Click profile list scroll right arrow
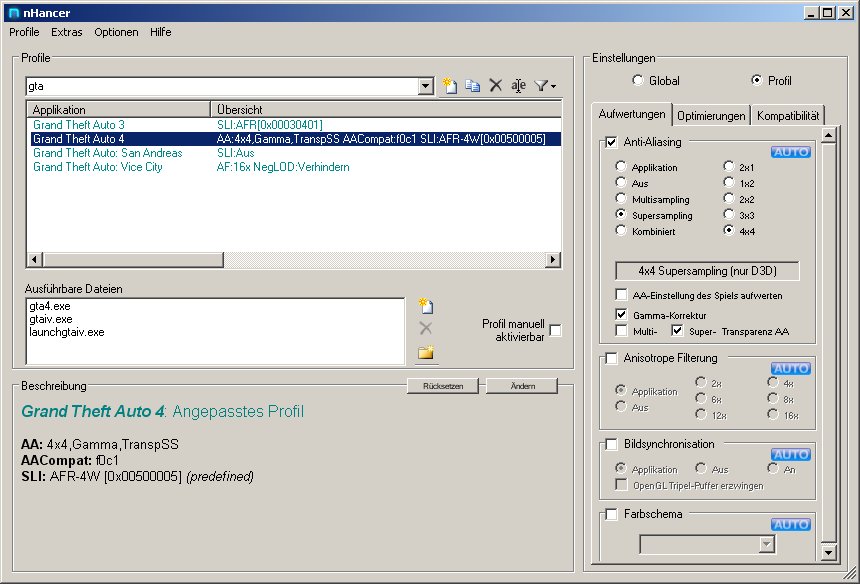Viewport: 860px width, 584px height. [553, 259]
